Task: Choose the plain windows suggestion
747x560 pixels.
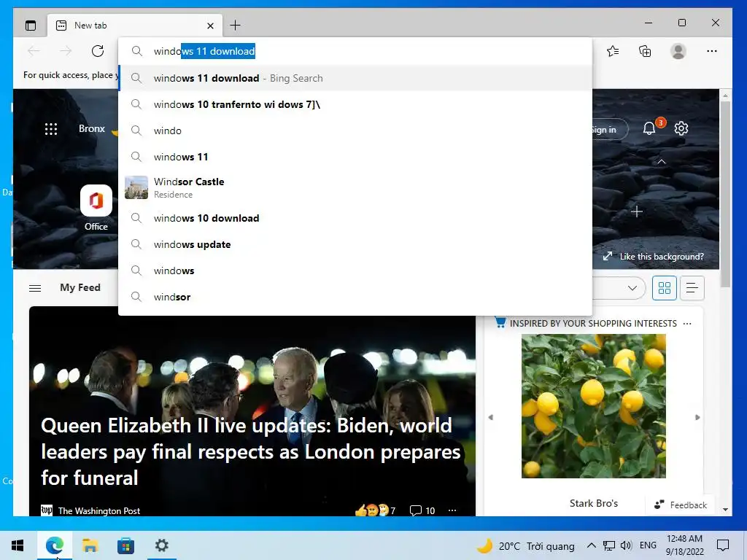Action: (355, 271)
